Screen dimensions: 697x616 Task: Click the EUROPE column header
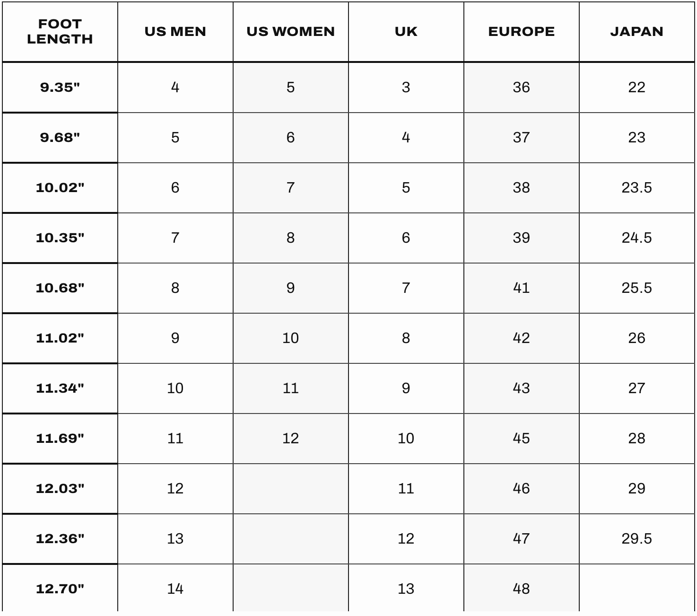click(522, 32)
